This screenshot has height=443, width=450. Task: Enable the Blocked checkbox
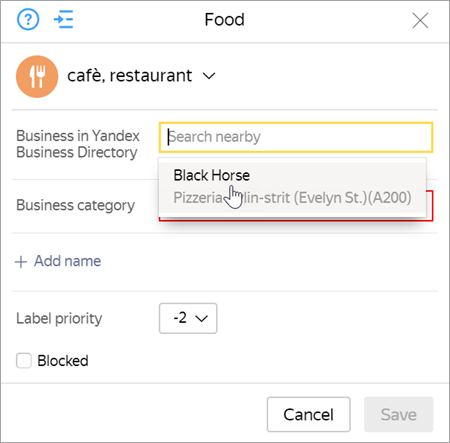[x=24, y=361]
